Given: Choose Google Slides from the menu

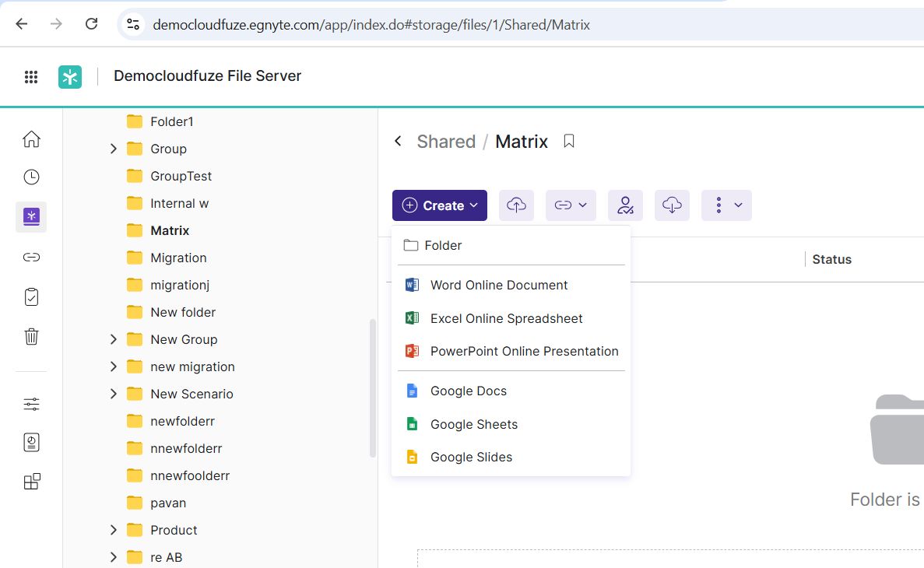Looking at the screenshot, I should pyautogui.click(x=511, y=458).
